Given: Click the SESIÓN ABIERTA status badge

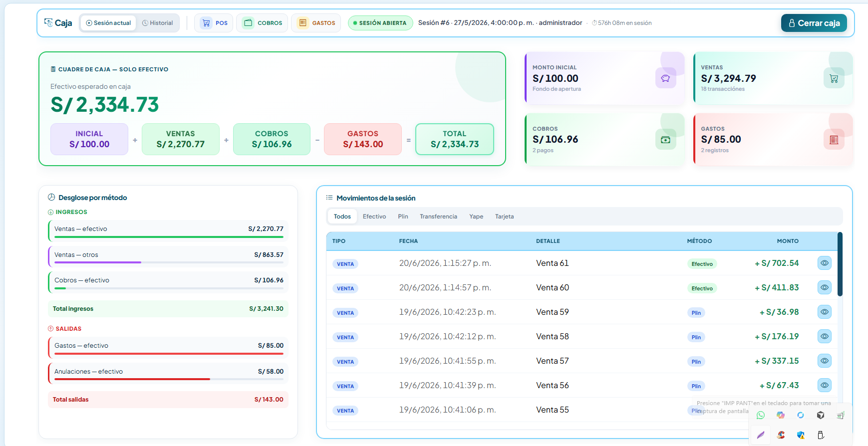Looking at the screenshot, I should point(380,23).
